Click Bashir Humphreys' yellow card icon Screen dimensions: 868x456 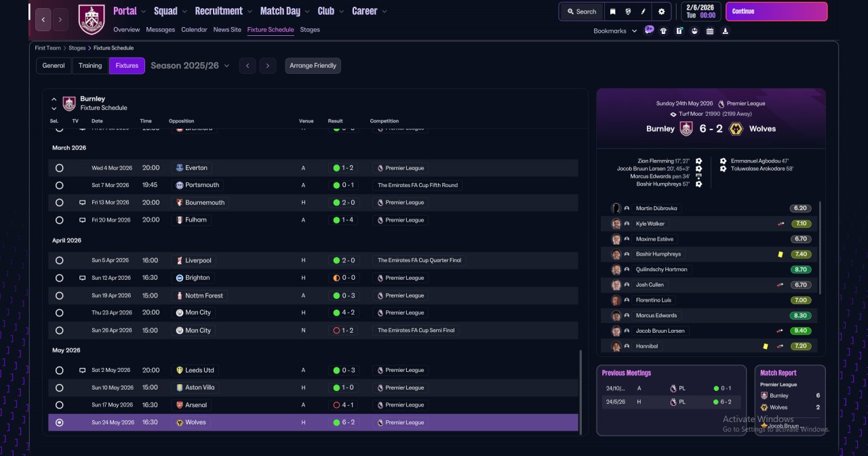tap(781, 254)
